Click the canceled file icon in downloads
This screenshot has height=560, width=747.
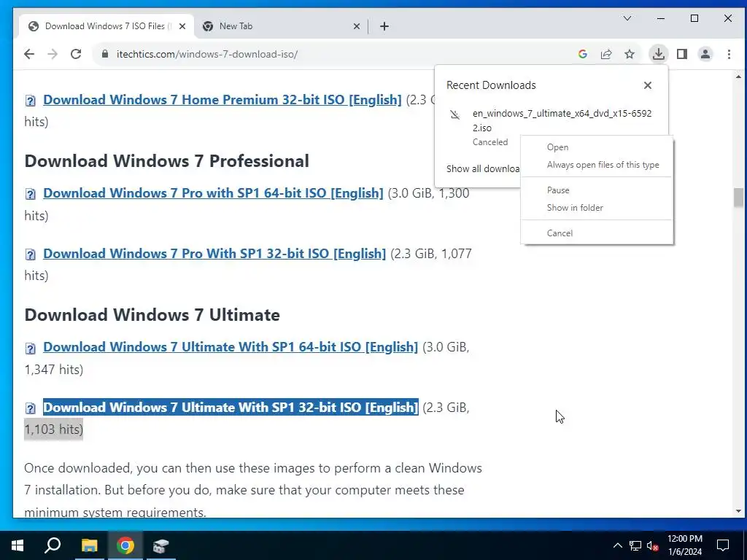[455, 114]
